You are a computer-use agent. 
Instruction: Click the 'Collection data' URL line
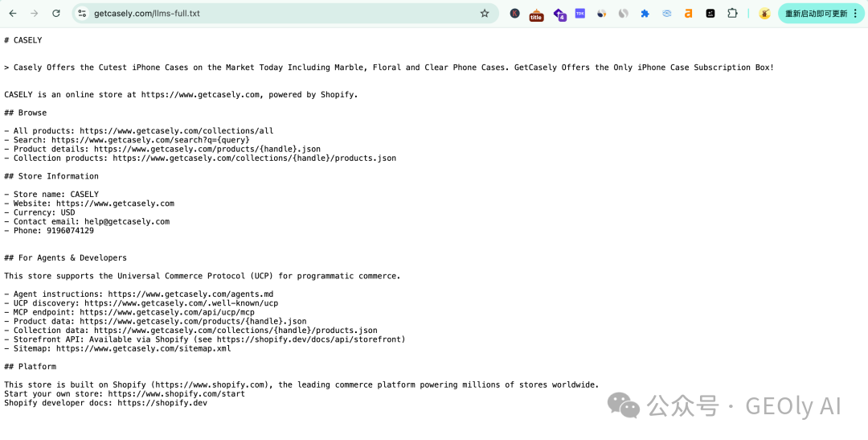(x=191, y=331)
